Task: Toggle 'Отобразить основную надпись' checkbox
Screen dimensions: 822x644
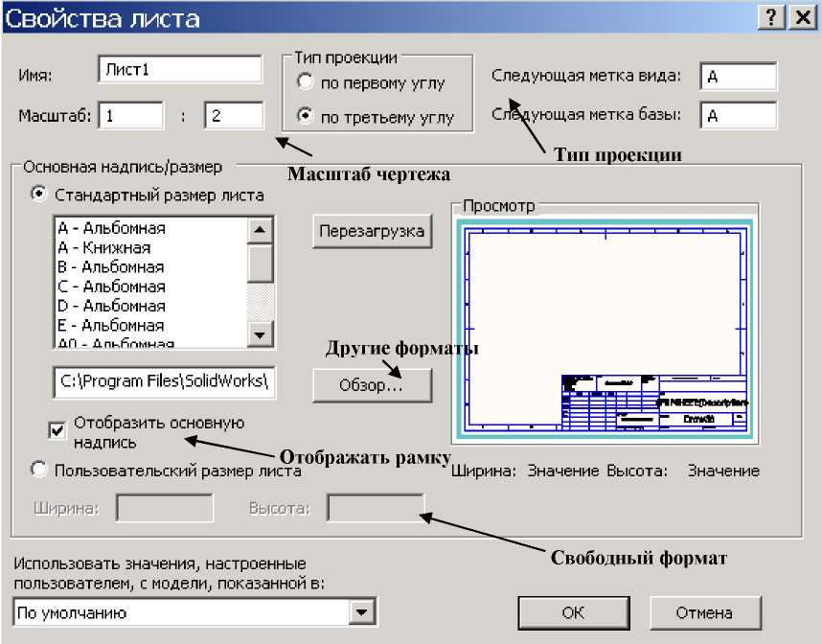Action: 57,430
